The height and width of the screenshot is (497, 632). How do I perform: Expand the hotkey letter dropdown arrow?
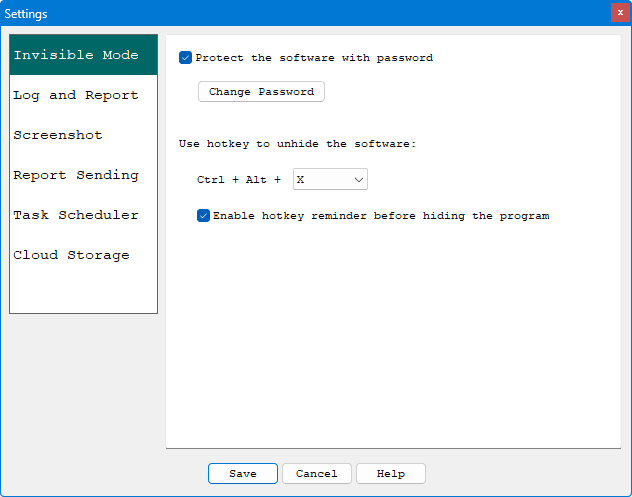pos(359,179)
